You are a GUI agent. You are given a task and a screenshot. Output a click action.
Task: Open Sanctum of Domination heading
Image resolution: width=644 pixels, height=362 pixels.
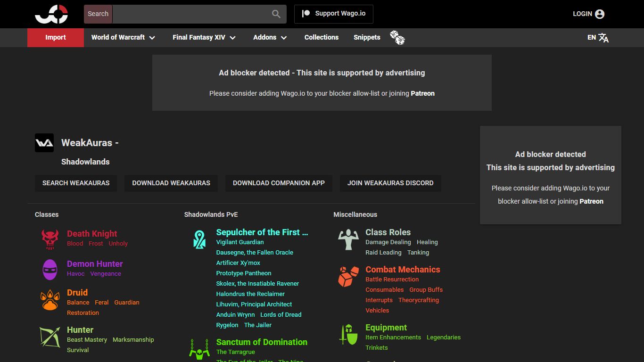click(262, 342)
